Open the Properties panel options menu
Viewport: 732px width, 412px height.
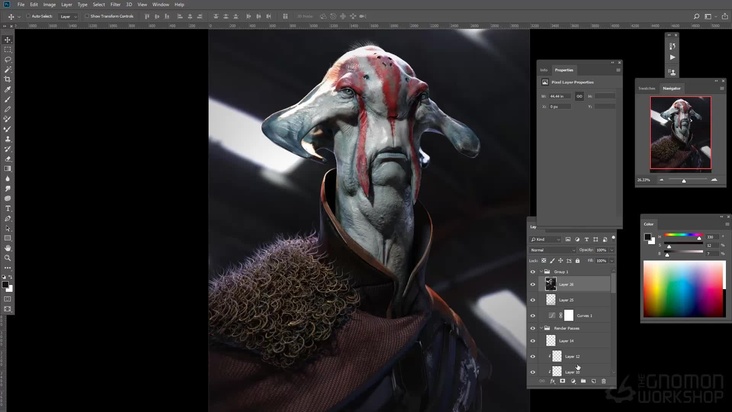point(618,70)
